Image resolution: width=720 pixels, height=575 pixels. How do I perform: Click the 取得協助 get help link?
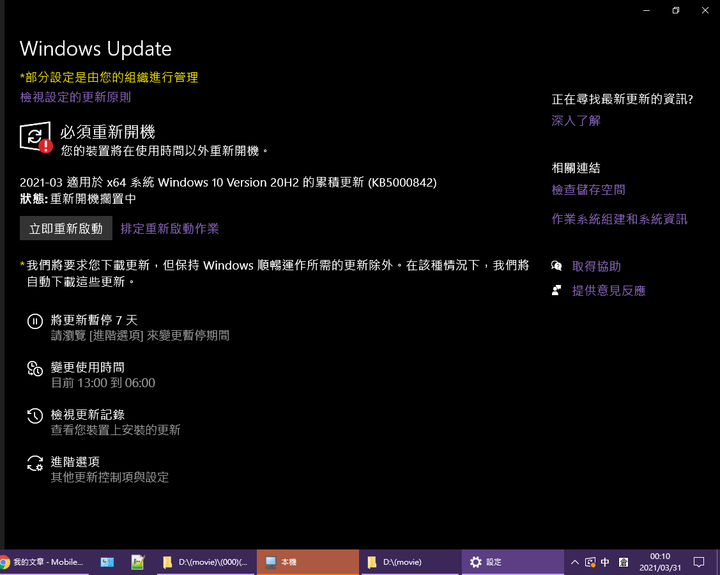596,266
